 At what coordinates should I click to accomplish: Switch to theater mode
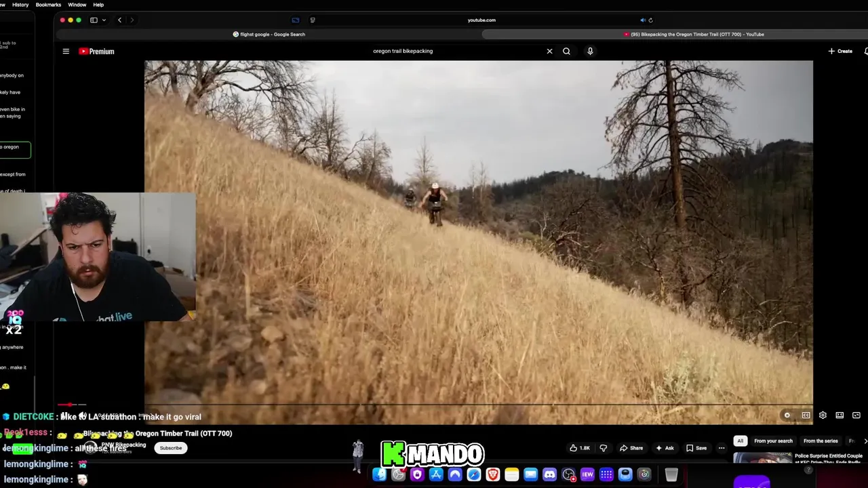[x=840, y=415]
